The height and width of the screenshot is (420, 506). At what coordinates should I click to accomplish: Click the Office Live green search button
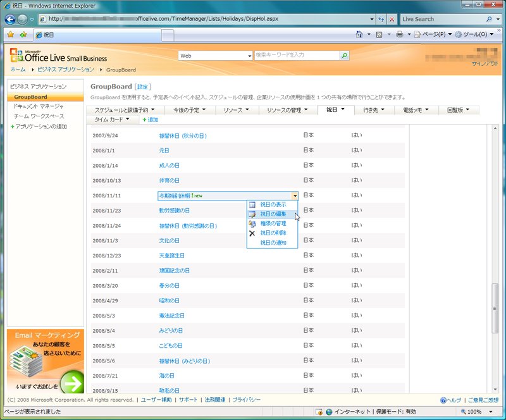(344, 56)
